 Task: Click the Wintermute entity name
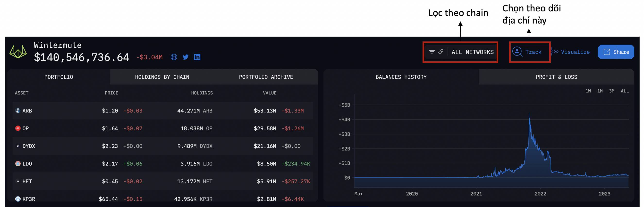coord(58,45)
